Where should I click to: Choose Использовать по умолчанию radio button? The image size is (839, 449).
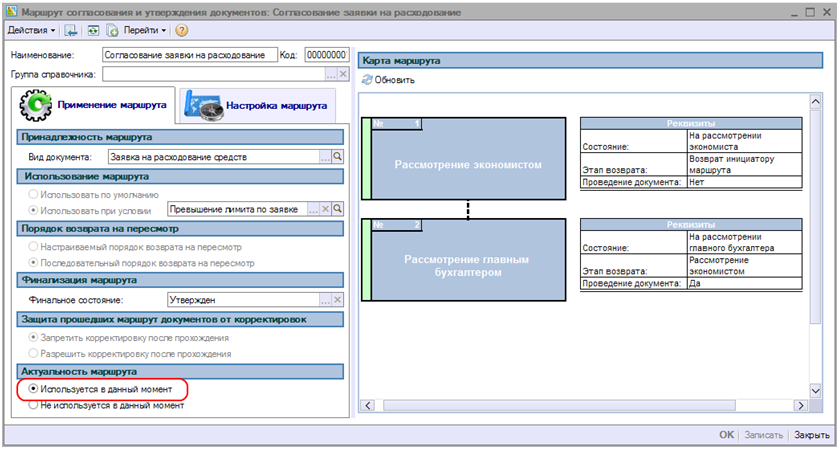point(35,195)
